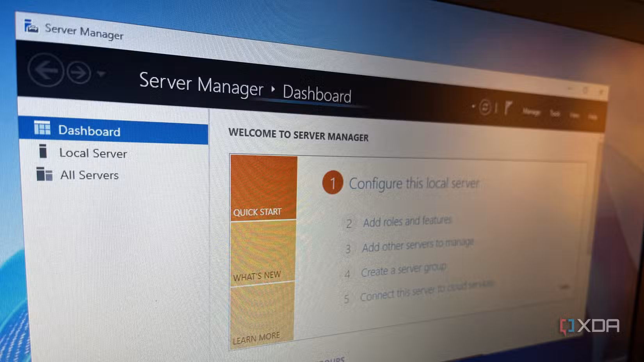The width and height of the screenshot is (644, 362).
Task: Open the Tools menu
Action: pyautogui.click(x=555, y=114)
